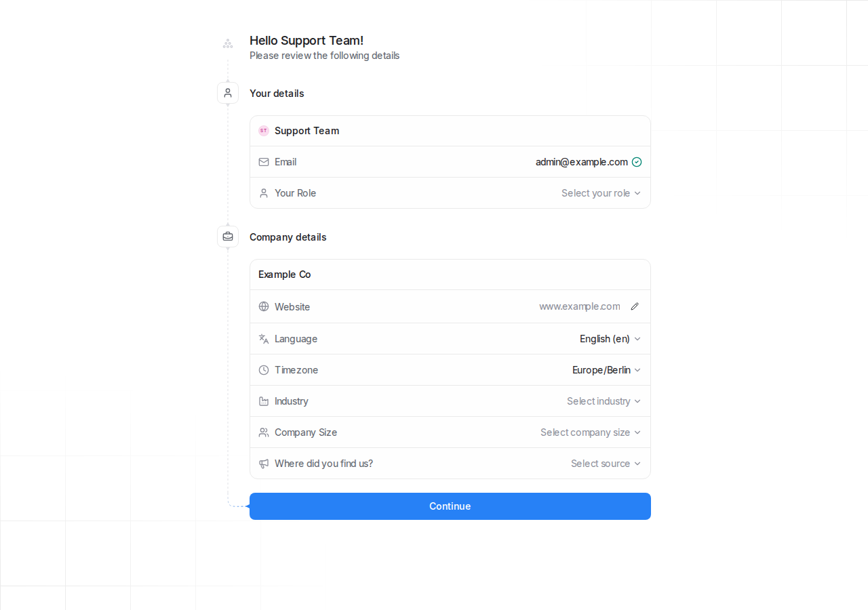The image size is (868, 610).
Task: Click the pencil edit icon beside website
Action: point(635,306)
